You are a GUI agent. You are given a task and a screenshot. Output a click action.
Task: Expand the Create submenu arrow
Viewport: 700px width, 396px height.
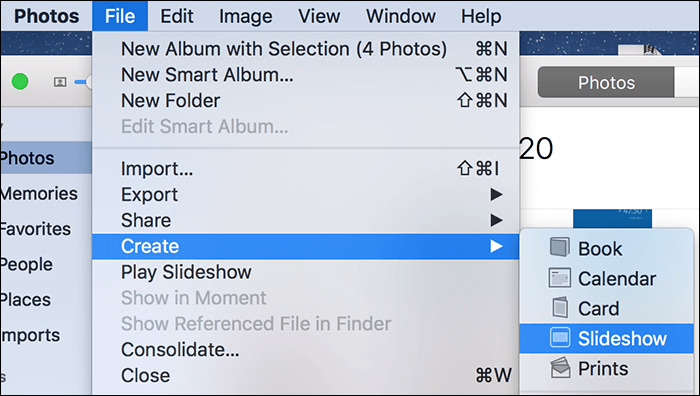pos(496,246)
